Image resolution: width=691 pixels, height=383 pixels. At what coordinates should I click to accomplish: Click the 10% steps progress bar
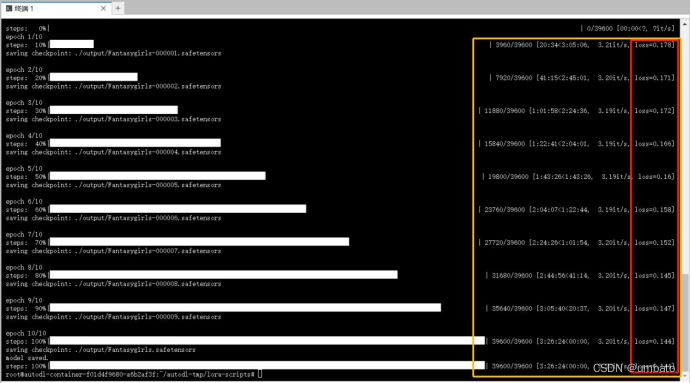pyautogui.click(x=71, y=44)
